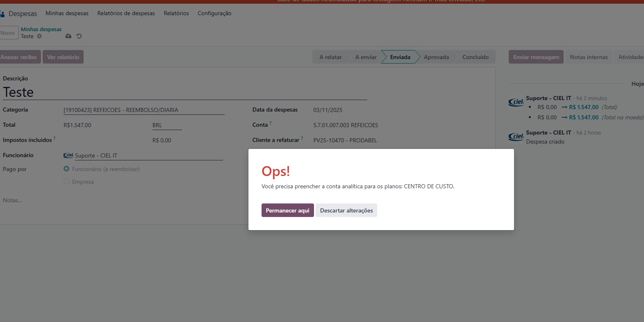Click the help tooltip next to Conta

[271, 123]
